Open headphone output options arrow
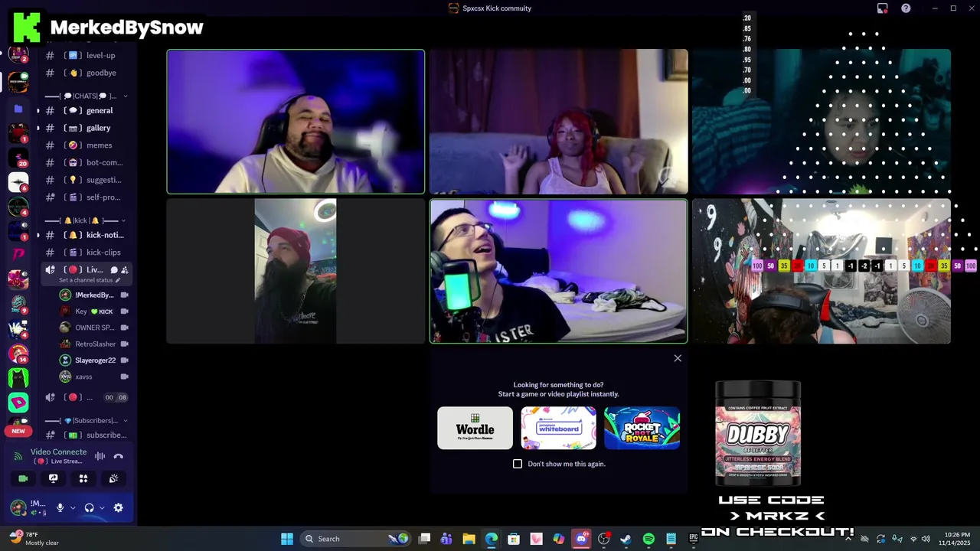980x551 pixels. click(x=102, y=507)
